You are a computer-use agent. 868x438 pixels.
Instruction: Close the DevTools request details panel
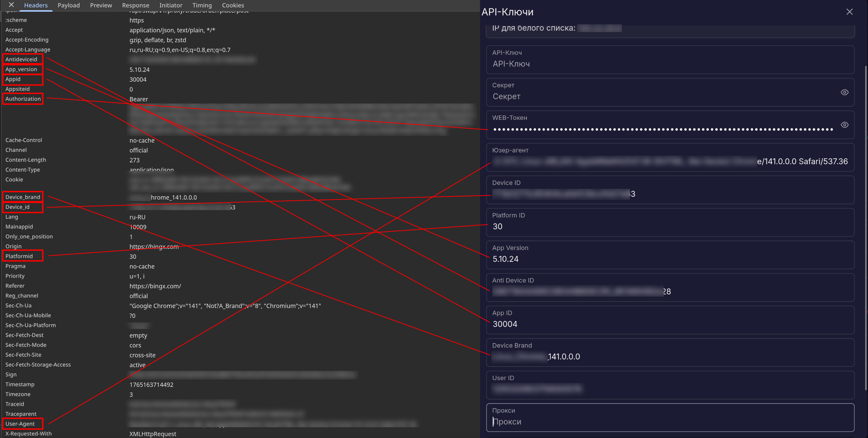11,5
